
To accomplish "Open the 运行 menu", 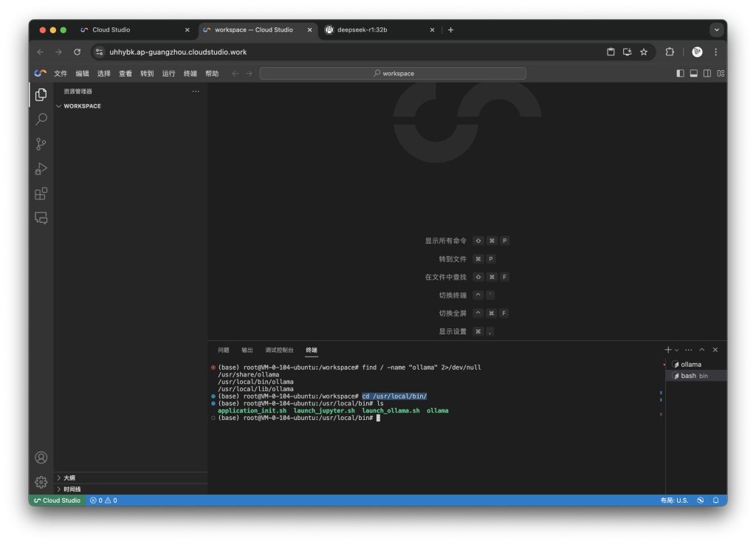I will tap(169, 73).
